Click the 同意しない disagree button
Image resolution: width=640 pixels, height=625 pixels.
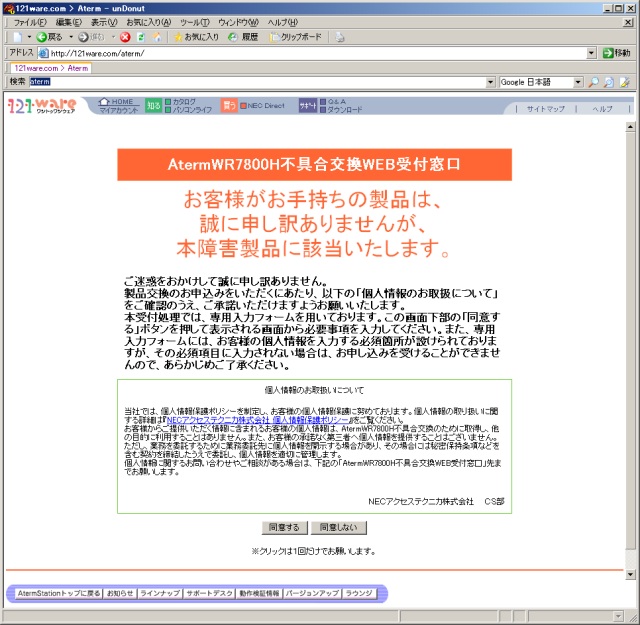339,527
